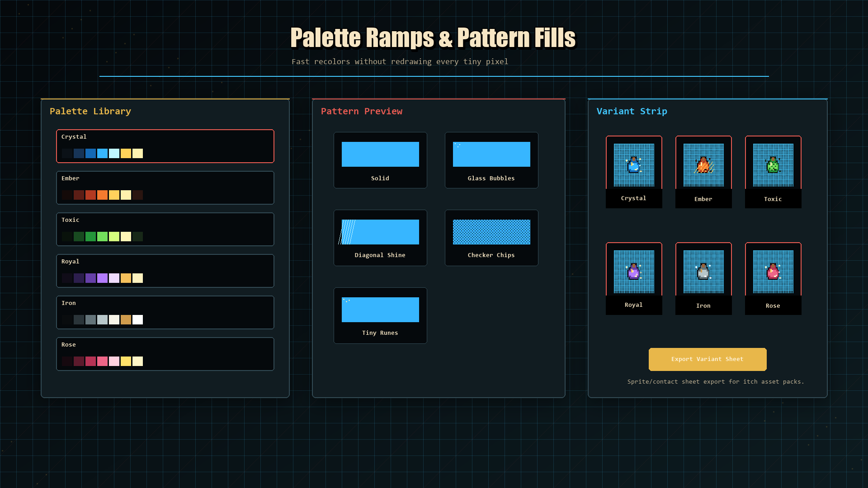The height and width of the screenshot is (488, 868).
Task: Pick the lime yellow-green Toxic swatch
Action: coord(114,237)
